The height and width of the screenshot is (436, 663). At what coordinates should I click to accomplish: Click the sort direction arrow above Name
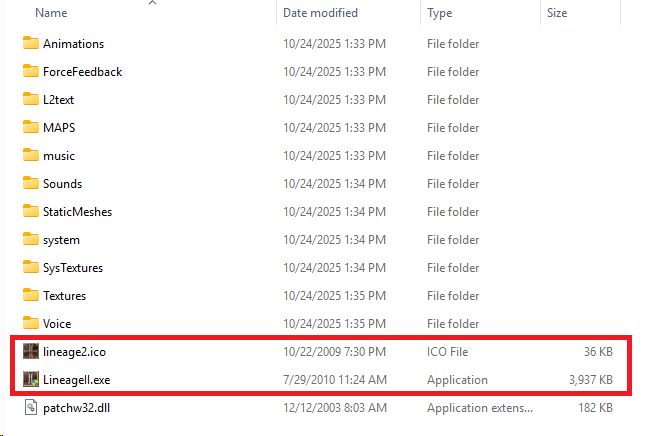(153, 3)
